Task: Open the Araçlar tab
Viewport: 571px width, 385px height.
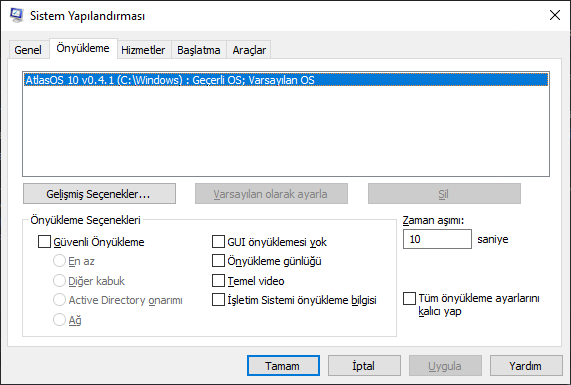Action: point(249,50)
